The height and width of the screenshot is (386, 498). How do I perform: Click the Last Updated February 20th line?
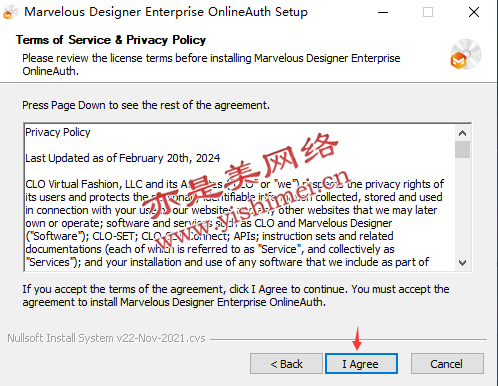[x=123, y=158]
